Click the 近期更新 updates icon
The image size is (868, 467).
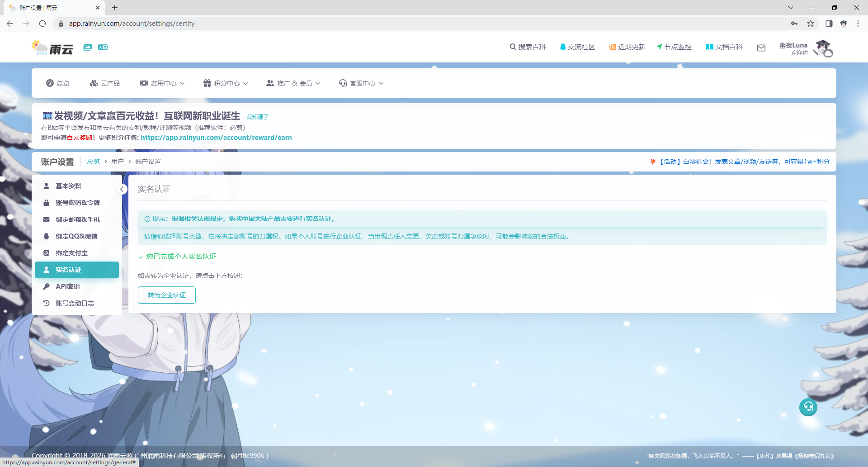coord(627,47)
